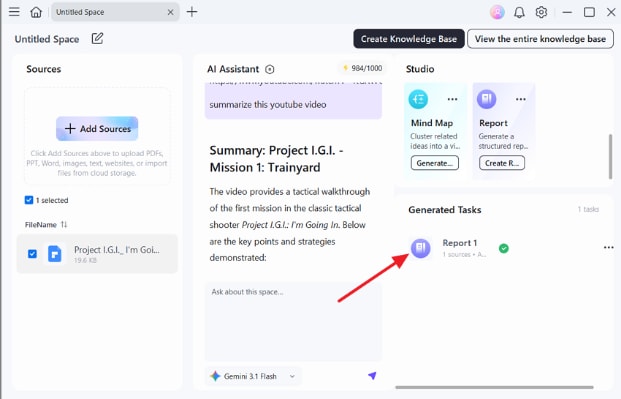Click the Mind Map Generate button

click(434, 163)
